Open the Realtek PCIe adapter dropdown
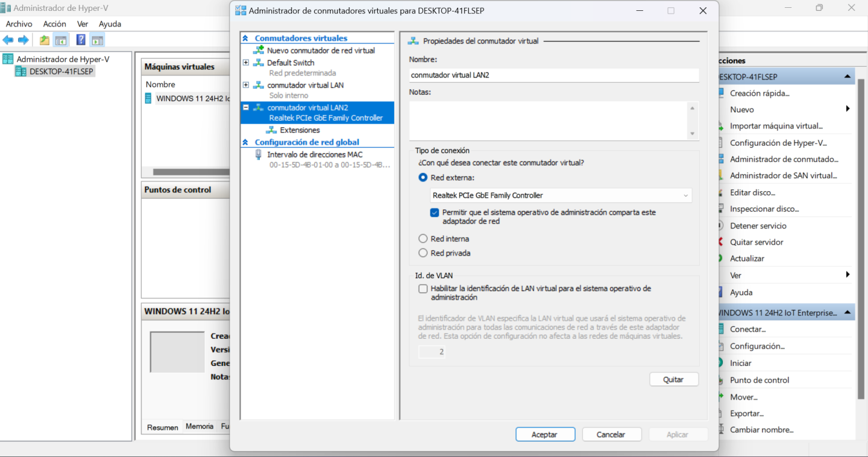 point(561,195)
